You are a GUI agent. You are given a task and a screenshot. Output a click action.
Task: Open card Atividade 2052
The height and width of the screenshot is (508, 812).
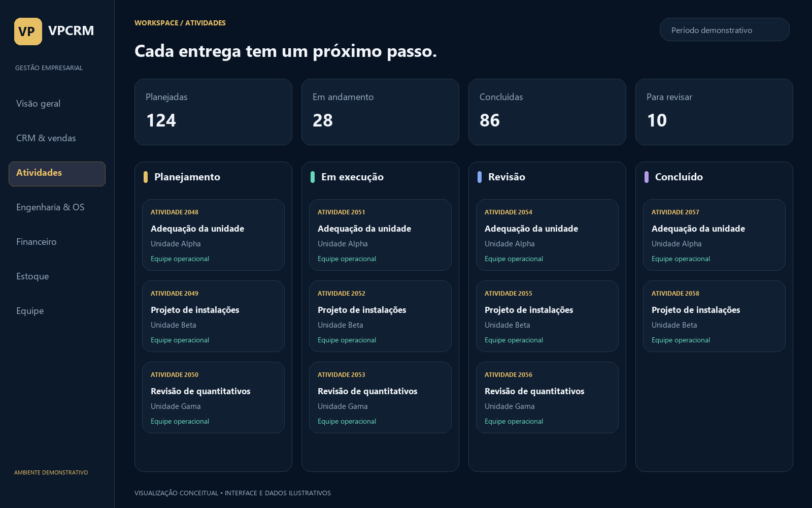pyautogui.click(x=380, y=316)
